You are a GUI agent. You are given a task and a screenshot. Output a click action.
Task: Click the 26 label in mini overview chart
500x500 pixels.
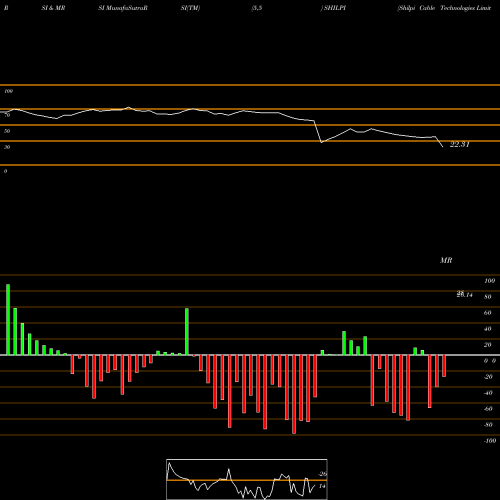coord(322,474)
